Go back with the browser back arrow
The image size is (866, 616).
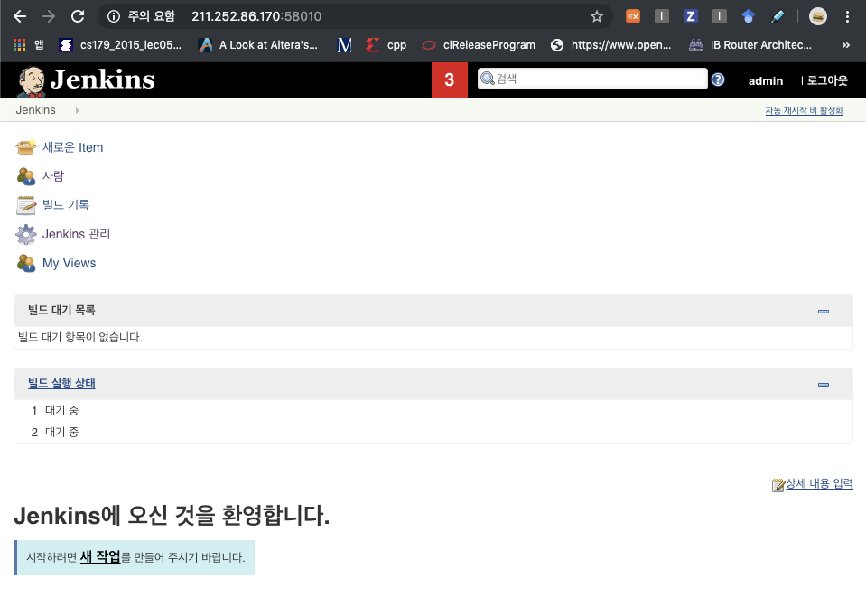pos(20,16)
